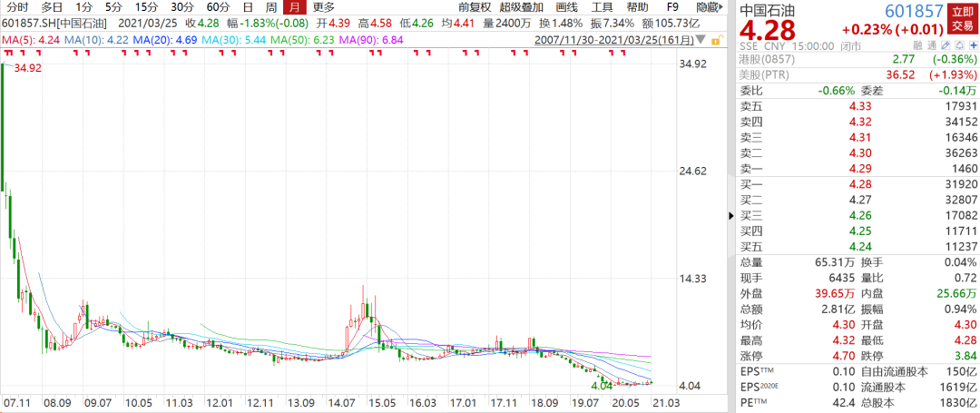The image size is (980, 413).
Task: Open the 港股(0857) quote row
Action: tap(858, 59)
